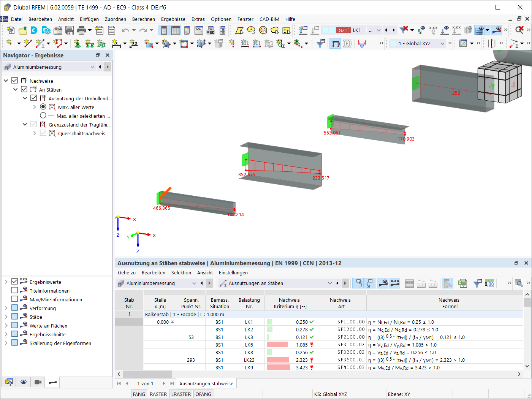
Task: Click the 1.085 utilization ratio bar for LK6
Action: tap(277, 345)
